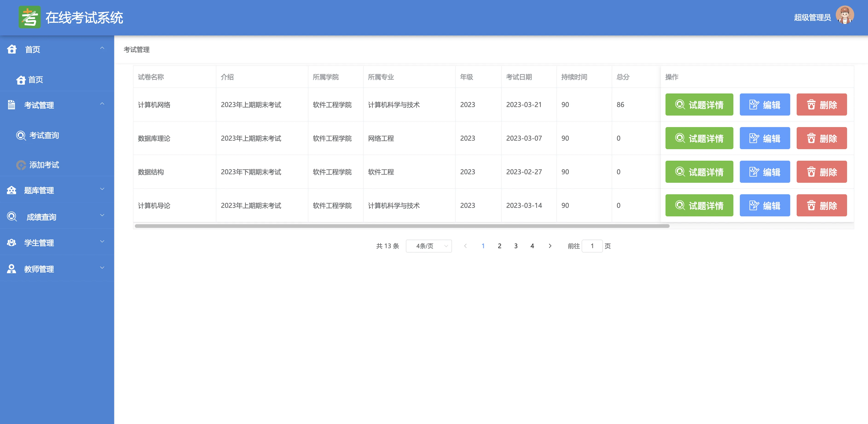Viewport: 868px width, 424px height.
Task: View 试题详情 for 计算机网络 exam
Action: [x=699, y=105]
